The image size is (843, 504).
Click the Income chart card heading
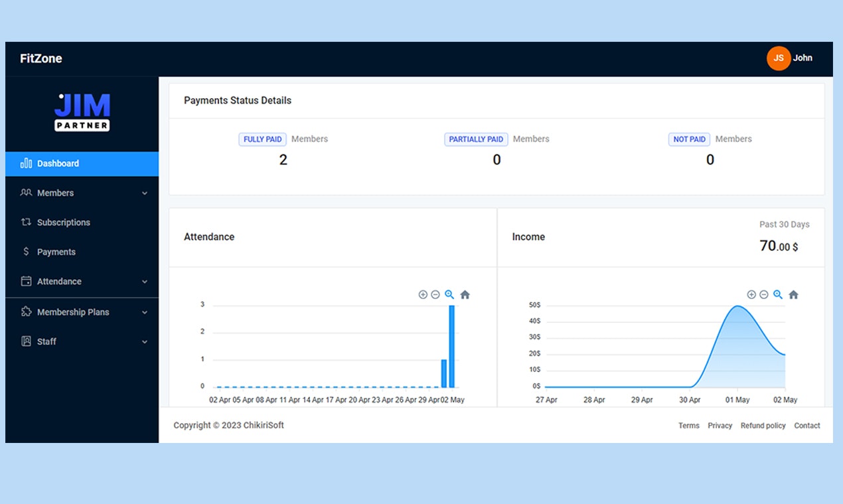pyautogui.click(x=528, y=237)
